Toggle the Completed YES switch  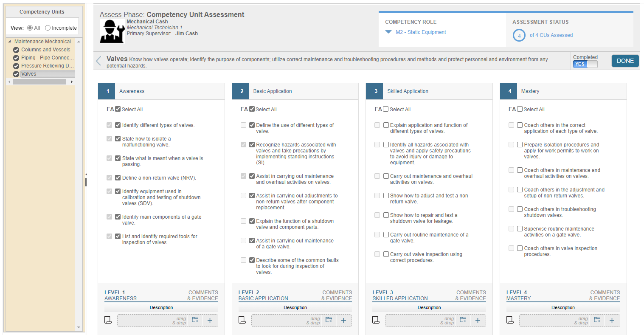(585, 64)
